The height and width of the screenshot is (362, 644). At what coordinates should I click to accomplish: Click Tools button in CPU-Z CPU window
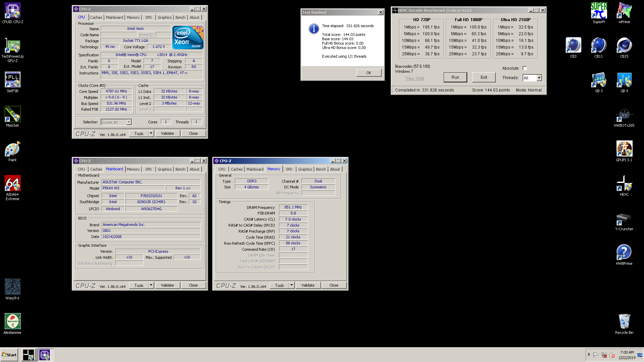pos(139,133)
